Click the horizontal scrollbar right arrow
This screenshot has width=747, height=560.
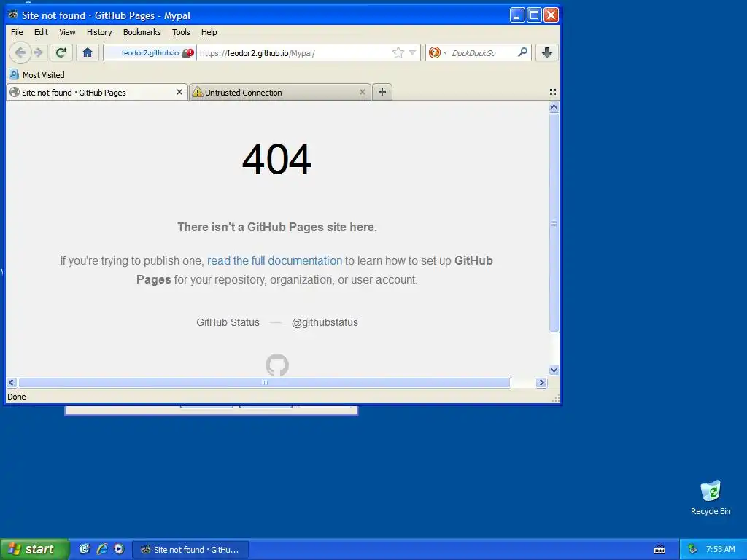pos(541,382)
